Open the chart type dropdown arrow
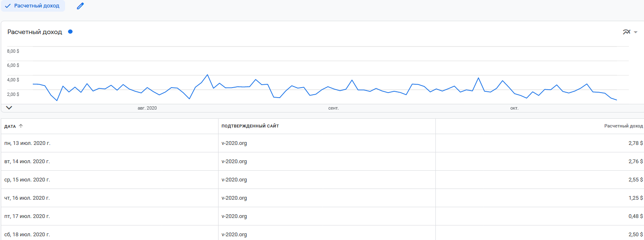This screenshot has height=240, width=644. 635,32
